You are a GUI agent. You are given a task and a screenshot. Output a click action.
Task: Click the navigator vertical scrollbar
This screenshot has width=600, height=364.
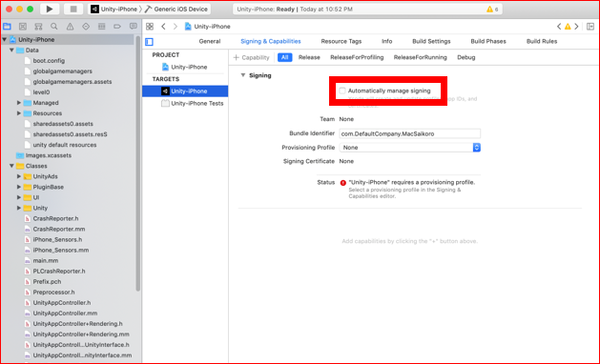tap(138, 163)
